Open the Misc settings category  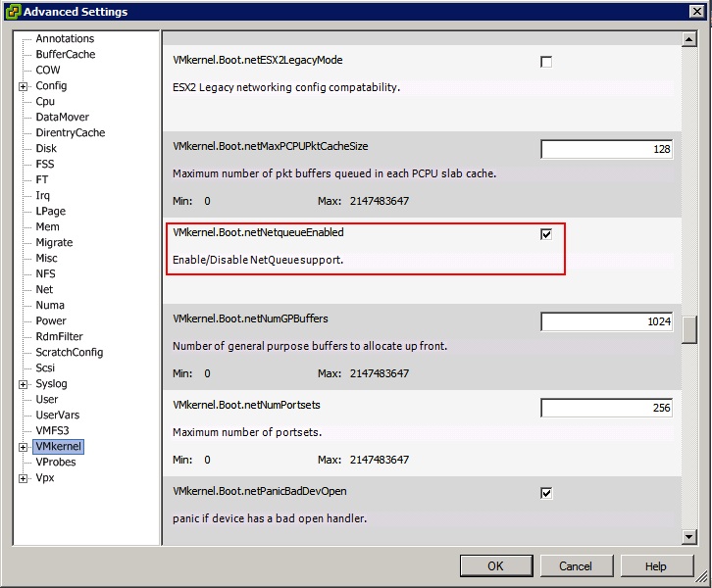pyautogui.click(x=46, y=258)
